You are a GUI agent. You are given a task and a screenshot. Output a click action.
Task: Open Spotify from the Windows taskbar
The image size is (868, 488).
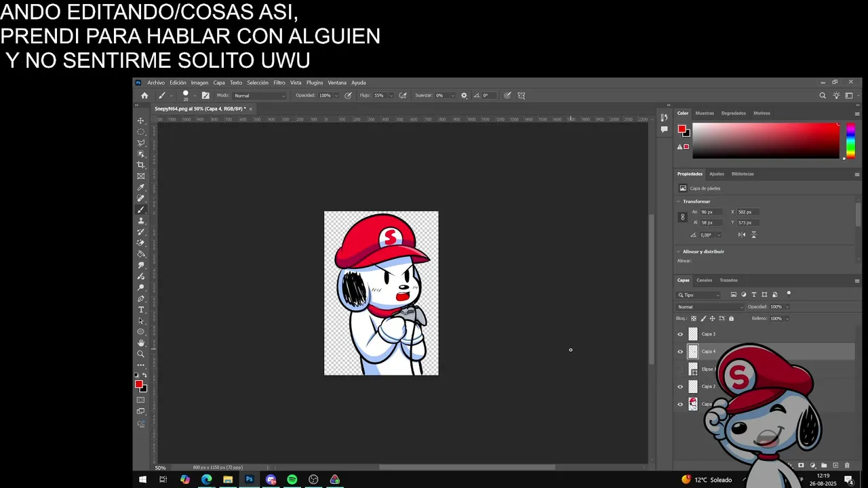point(292,480)
